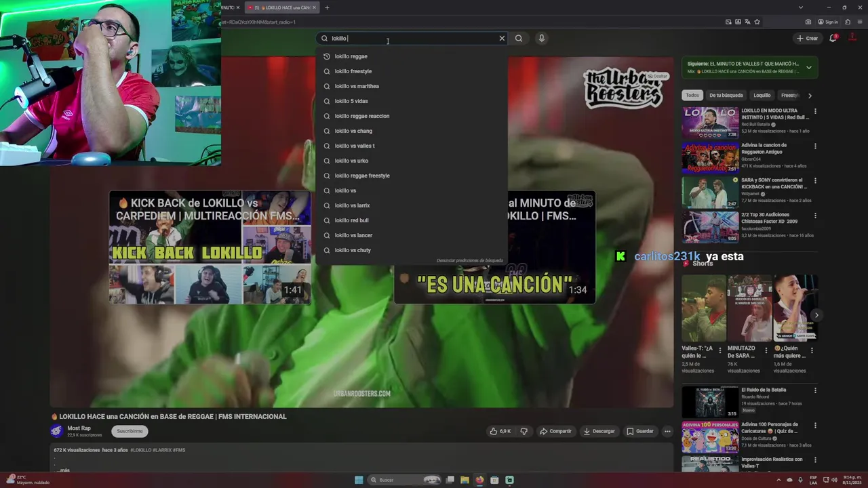Click the Compartir button
This screenshot has width=868, height=488.
[555, 431]
